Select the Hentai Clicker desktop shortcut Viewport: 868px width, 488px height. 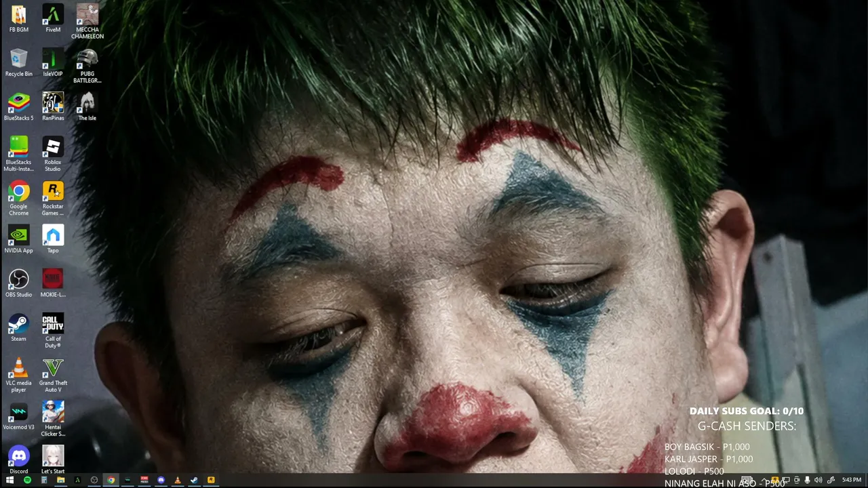pyautogui.click(x=53, y=418)
